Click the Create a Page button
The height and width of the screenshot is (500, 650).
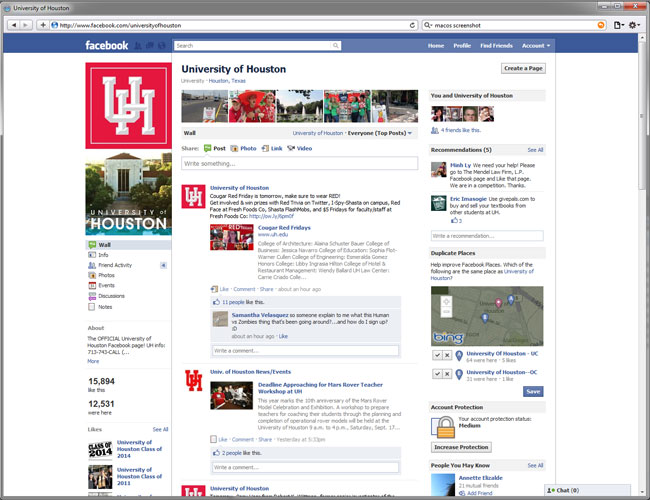[523, 68]
